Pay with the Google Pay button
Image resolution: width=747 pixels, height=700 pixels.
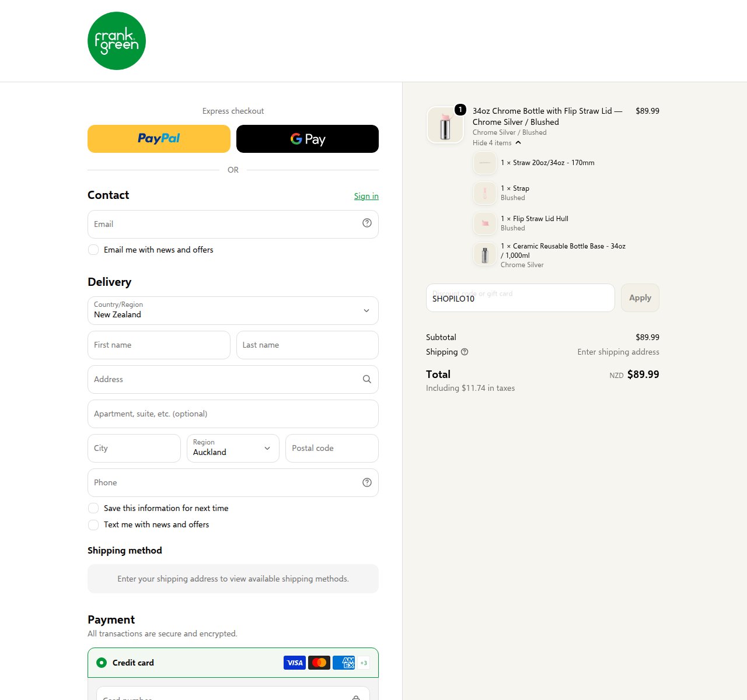click(x=308, y=139)
